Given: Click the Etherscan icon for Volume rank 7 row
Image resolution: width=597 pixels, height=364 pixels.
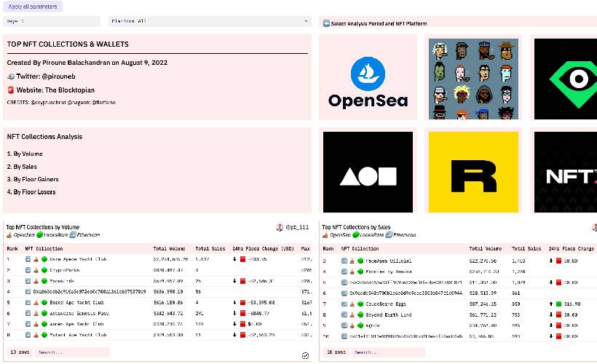Looking at the screenshot, I should click(x=28, y=324).
